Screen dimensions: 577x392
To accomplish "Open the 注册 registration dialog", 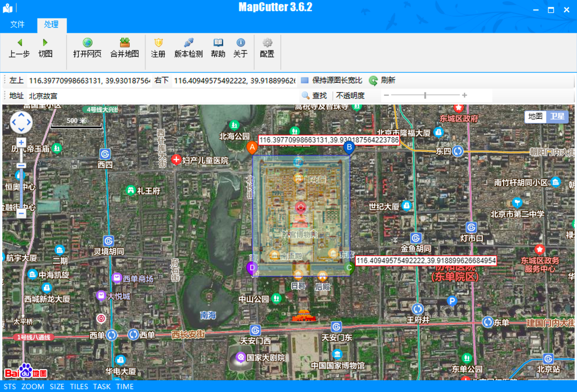I will (x=158, y=48).
